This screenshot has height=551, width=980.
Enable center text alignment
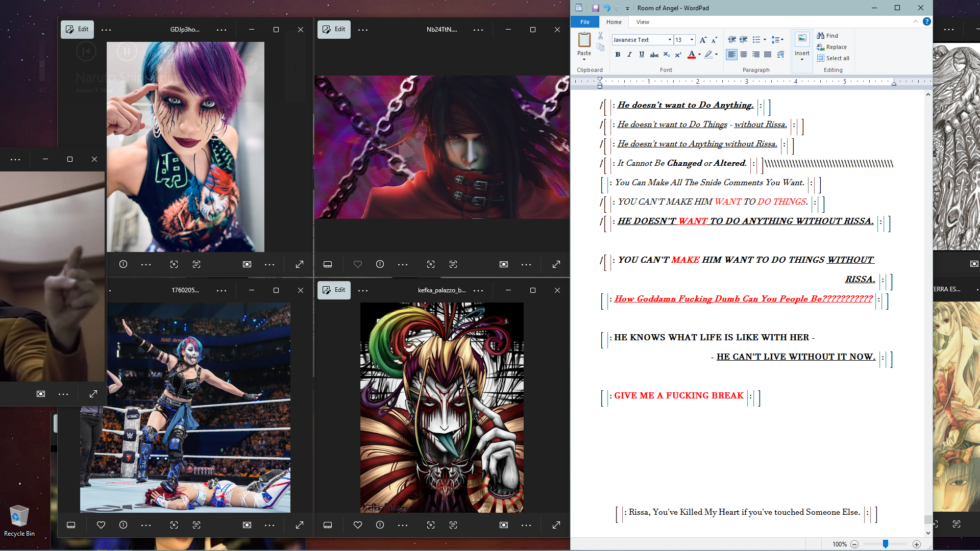(744, 55)
